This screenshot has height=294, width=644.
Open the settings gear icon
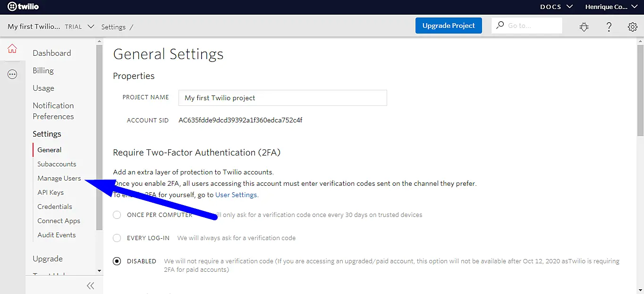click(633, 27)
